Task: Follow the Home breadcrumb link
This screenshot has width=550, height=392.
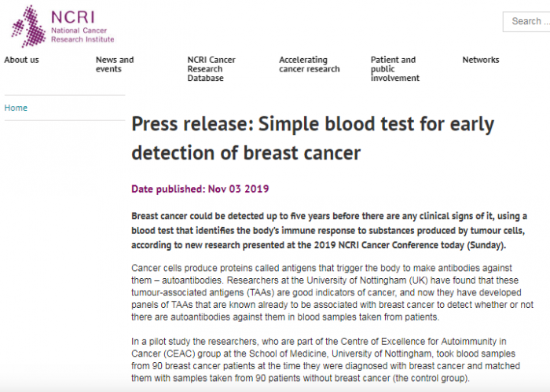Action: click(16, 108)
